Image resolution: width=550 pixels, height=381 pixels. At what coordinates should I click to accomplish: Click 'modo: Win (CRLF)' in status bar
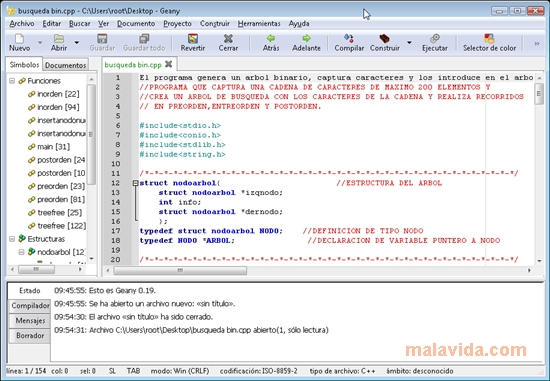[180, 371]
